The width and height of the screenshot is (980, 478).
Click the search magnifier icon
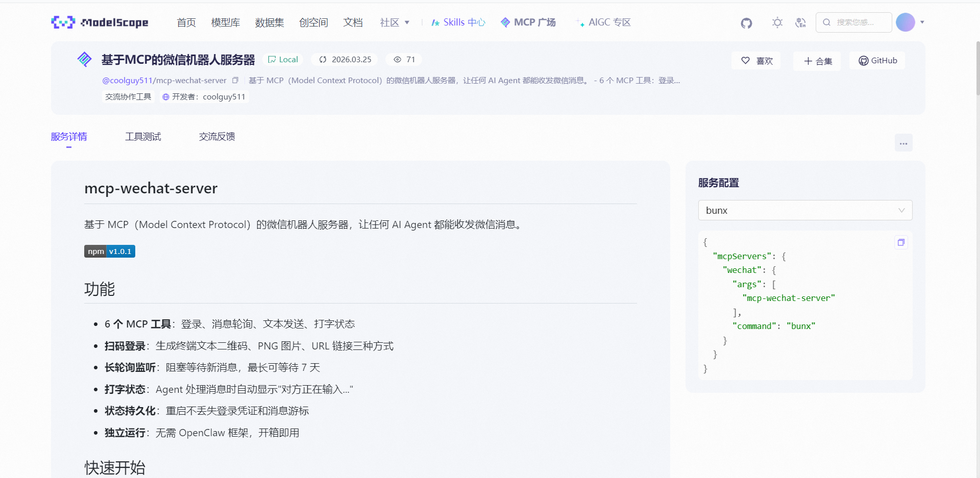[x=826, y=22]
